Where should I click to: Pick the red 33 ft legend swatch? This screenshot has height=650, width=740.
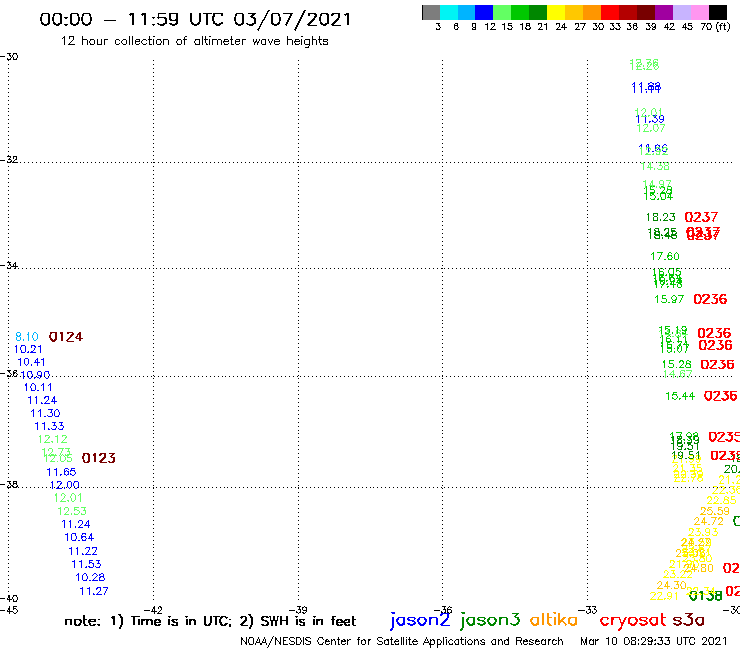pyautogui.click(x=609, y=12)
